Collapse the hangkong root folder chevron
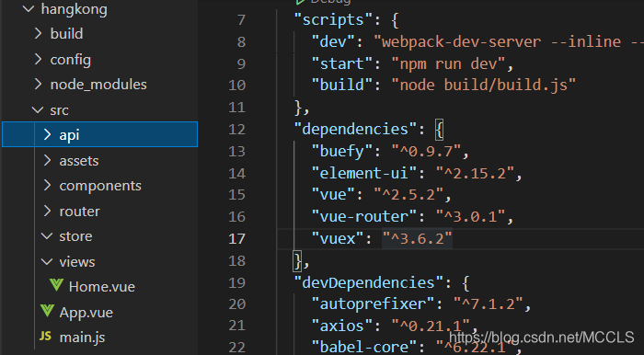The image size is (644, 355). (x=29, y=9)
